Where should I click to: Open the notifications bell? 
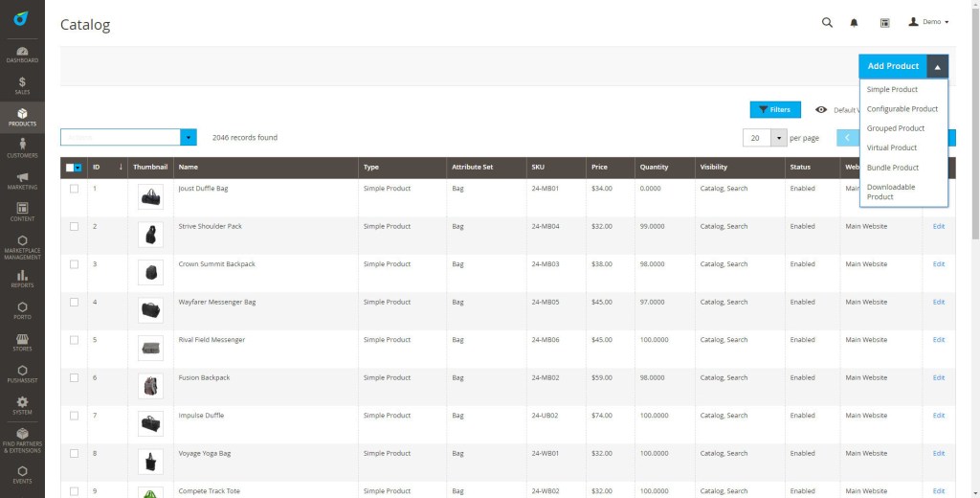(854, 23)
